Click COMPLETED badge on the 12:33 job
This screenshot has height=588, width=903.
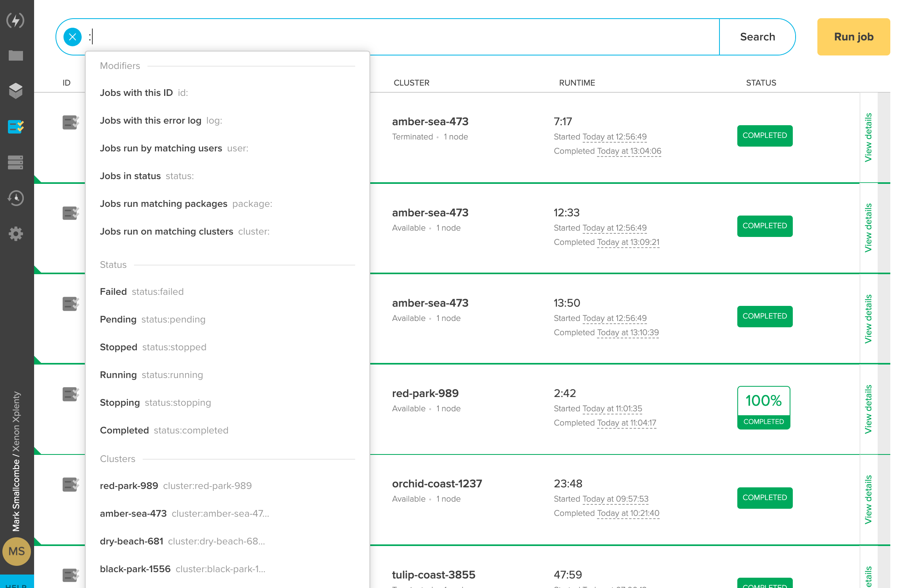[x=765, y=226]
